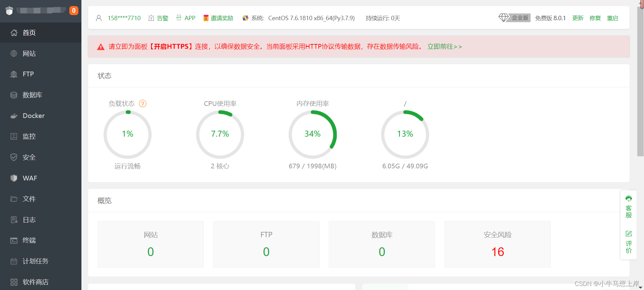Screen dimensions: 644x290
Task: Click the 免费版 8.0.1 version text
Action: coord(550,18)
